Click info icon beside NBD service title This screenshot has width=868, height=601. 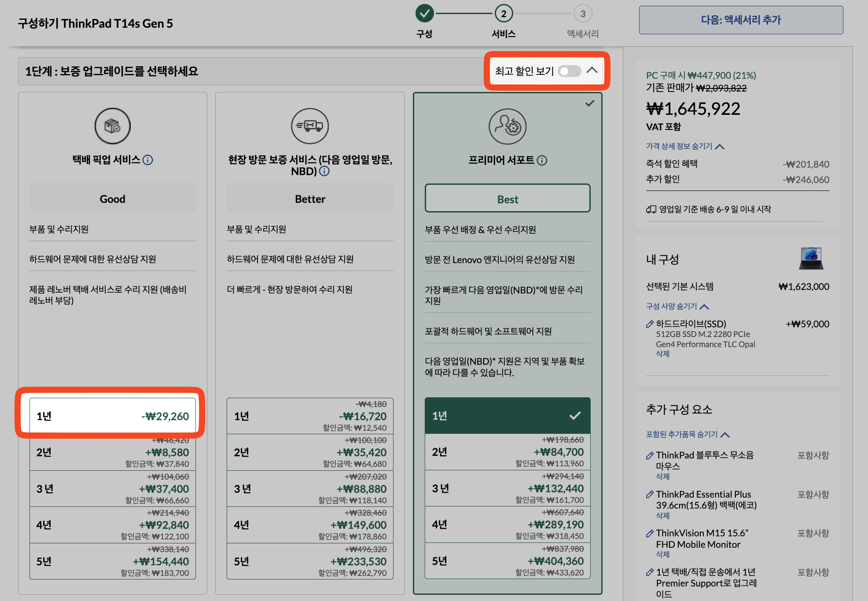(324, 171)
